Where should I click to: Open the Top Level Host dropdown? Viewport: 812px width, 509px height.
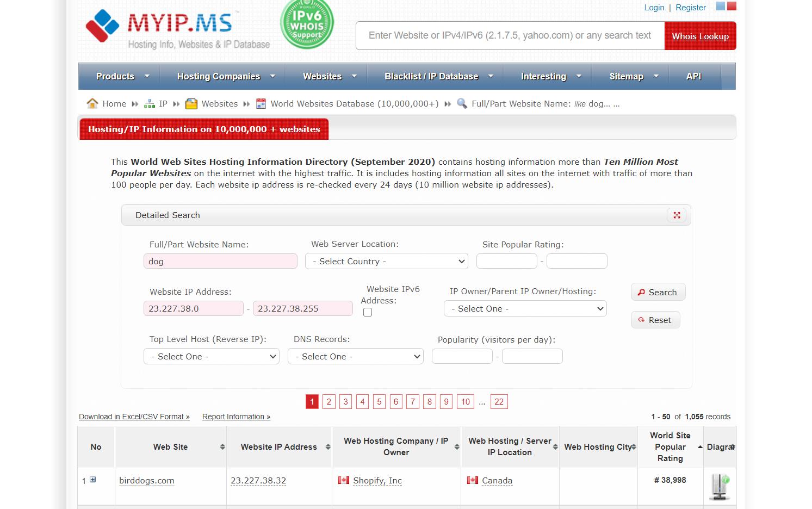pyautogui.click(x=212, y=357)
